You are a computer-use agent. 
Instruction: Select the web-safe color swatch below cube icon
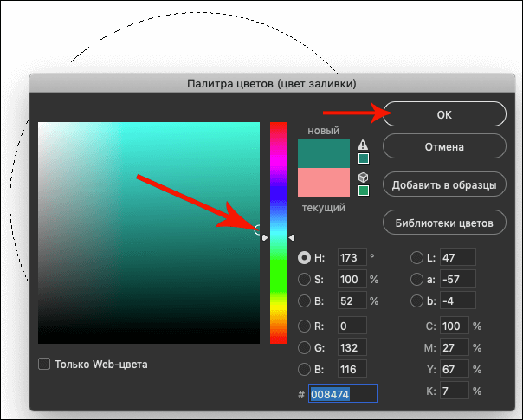[363, 191]
